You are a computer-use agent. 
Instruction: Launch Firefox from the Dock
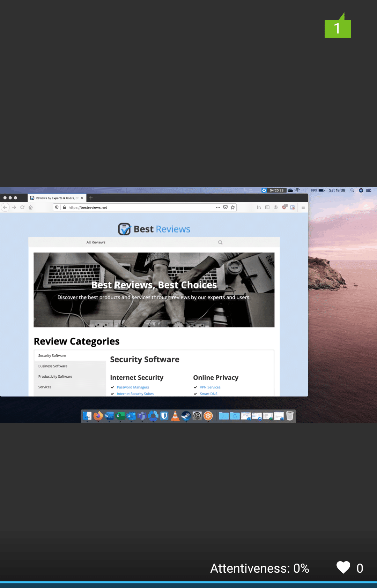[98, 416]
